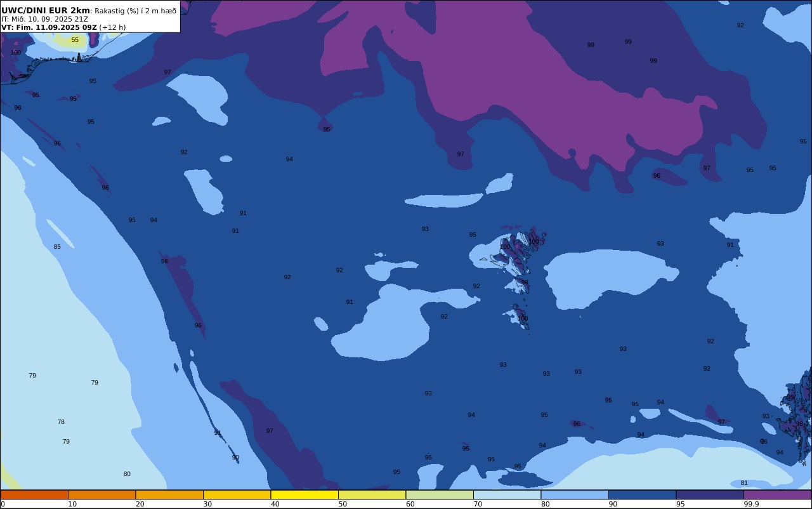
Task: Click the 30–40 legend color swatch
Action: [237, 494]
